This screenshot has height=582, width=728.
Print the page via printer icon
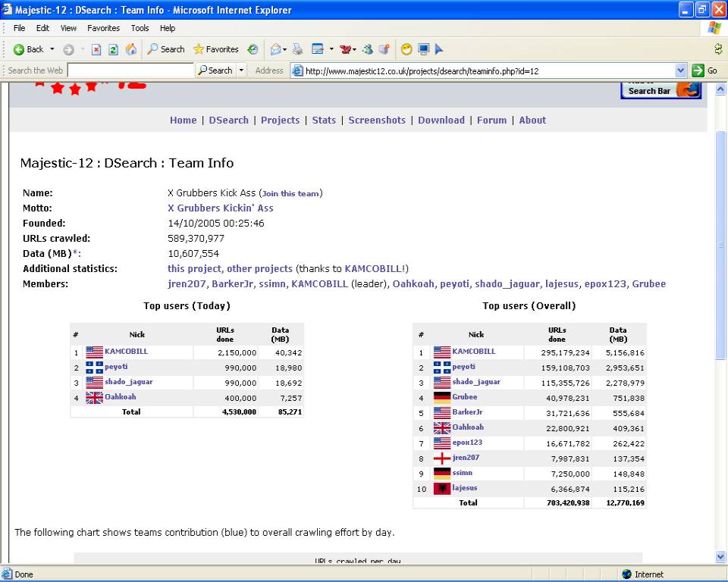click(x=297, y=49)
